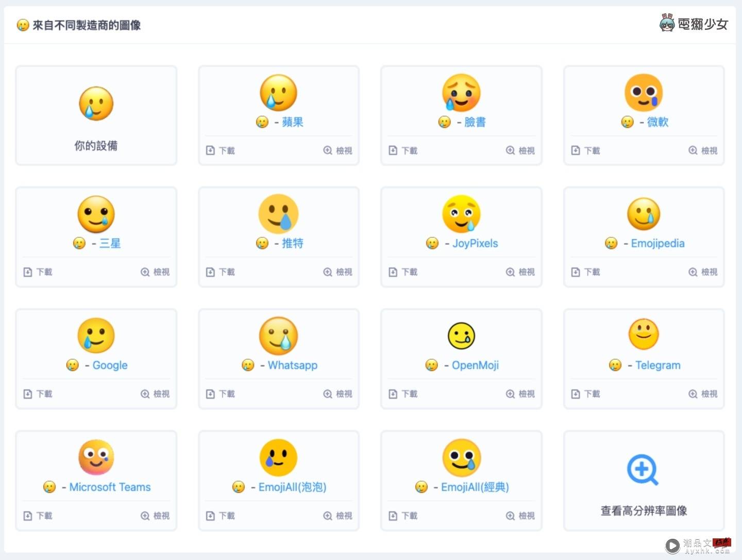
Task: Click the download icon under 蘋果
Action: point(210,150)
